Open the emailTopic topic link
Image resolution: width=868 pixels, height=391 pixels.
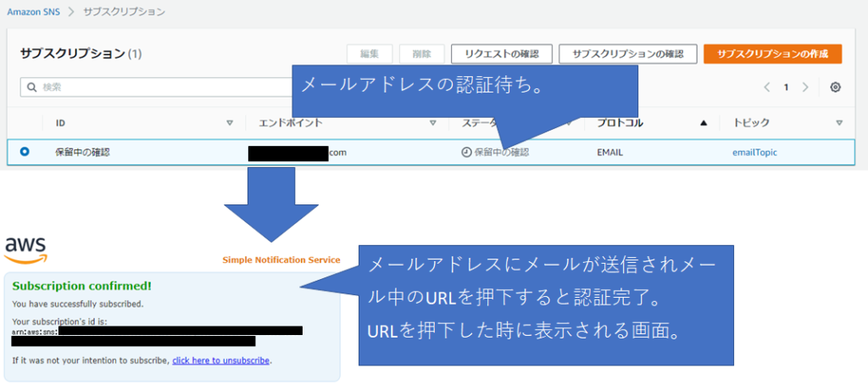point(754,153)
